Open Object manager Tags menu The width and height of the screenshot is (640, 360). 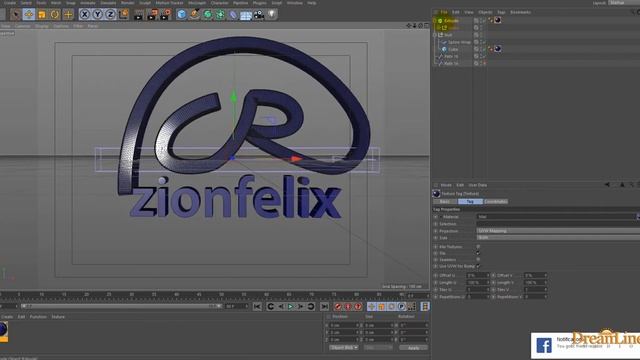pos(501,12)
